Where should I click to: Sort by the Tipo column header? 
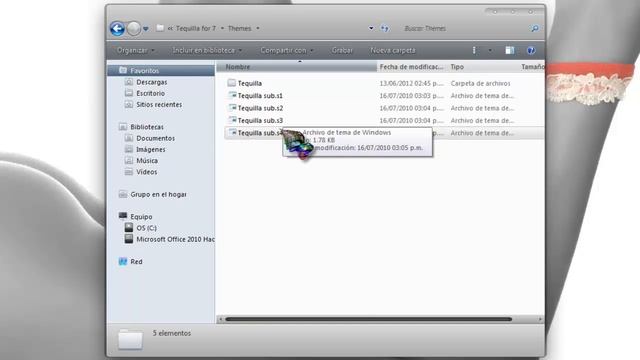483,67
